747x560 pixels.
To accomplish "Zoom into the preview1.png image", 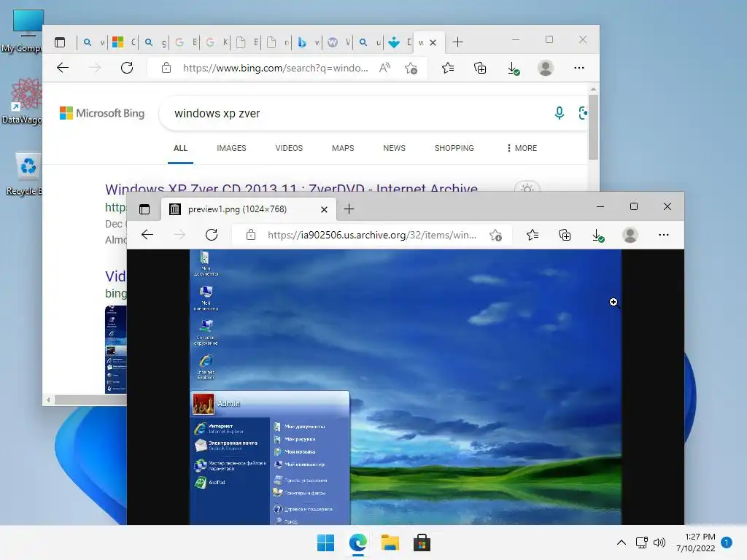I will [406, 386].
